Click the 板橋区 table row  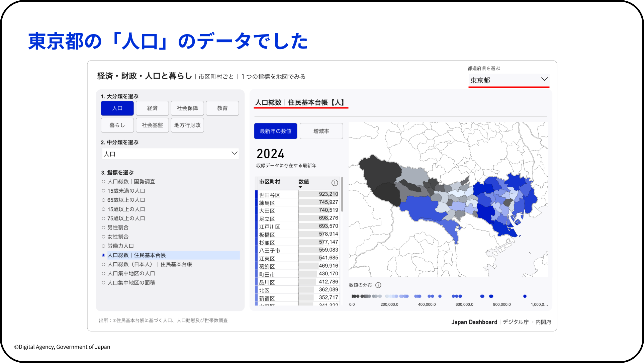297,234
